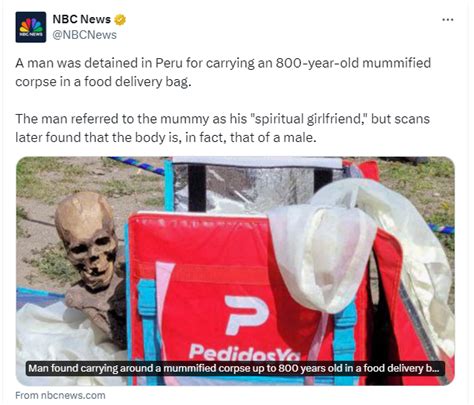Open the article headline caption overlay
This screenshot has width=474, height=405.
[235, 368]
